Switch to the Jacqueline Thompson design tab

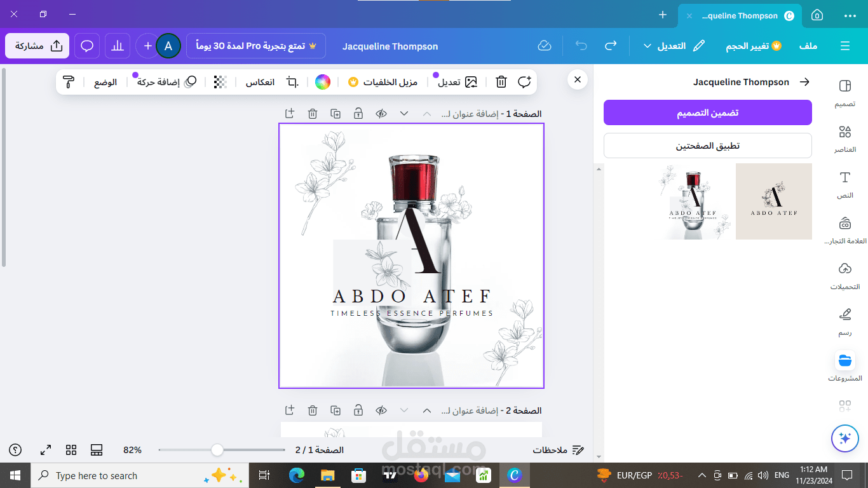739,15
